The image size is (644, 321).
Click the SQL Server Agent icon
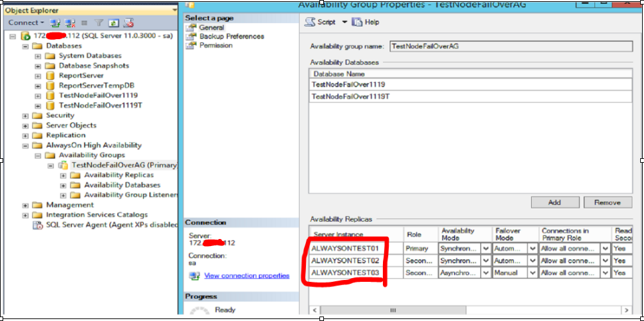[38, 225]
